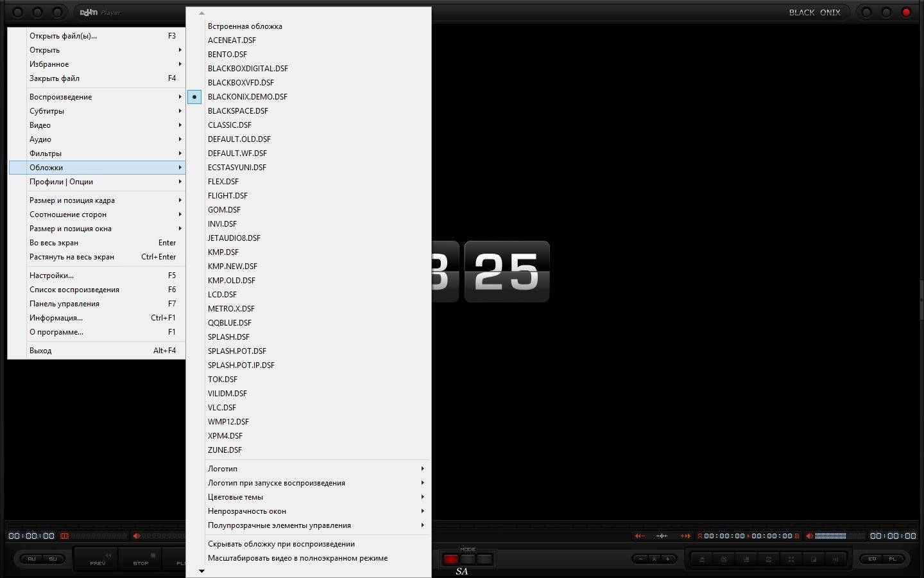The width and height of the screenshot is (924, 578).
Task: Open the EQ equalizer panel
Action: click(872, 559)
